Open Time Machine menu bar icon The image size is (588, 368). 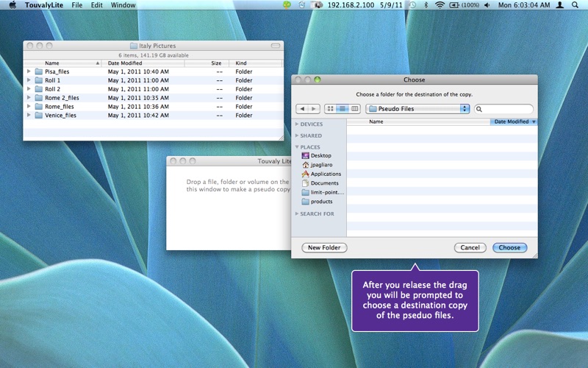coord(412,5)
